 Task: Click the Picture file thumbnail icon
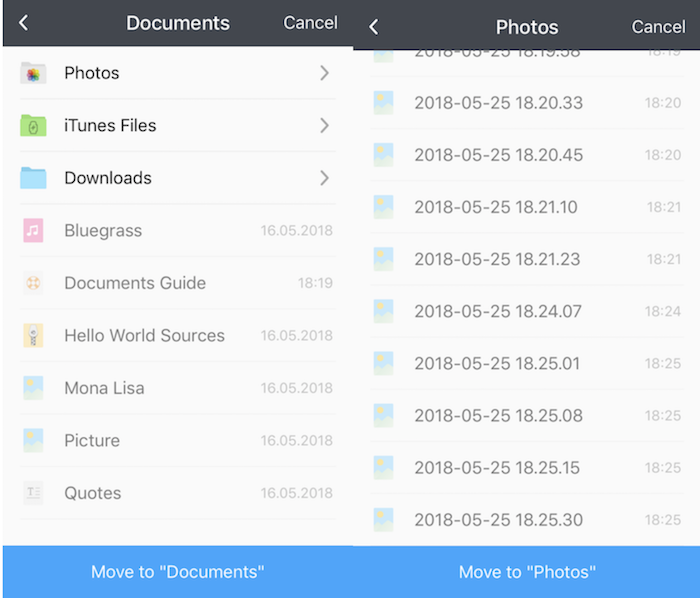[33, 441]
